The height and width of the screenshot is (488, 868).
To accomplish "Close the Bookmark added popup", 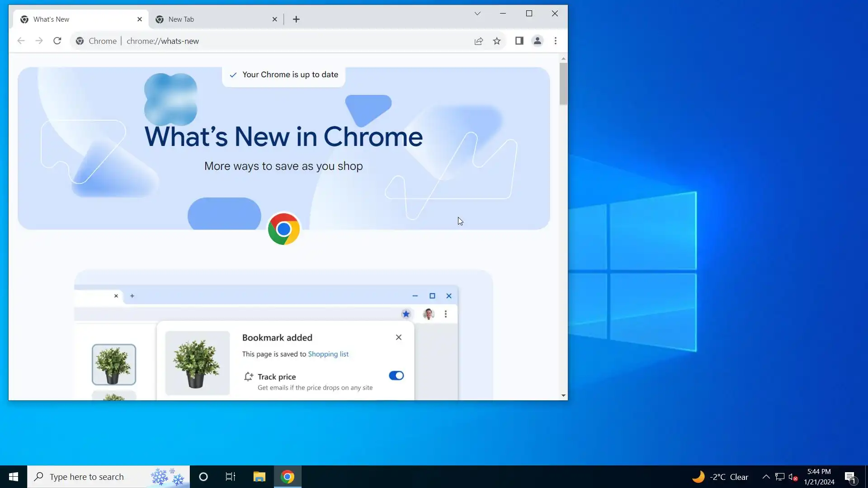I will (x=398, y=338).
